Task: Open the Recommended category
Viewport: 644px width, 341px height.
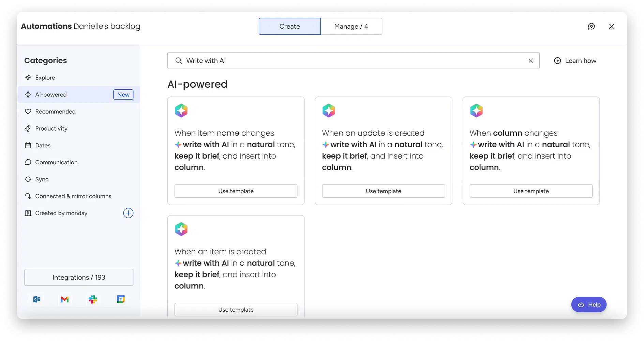Action: [x=55, y=112]
